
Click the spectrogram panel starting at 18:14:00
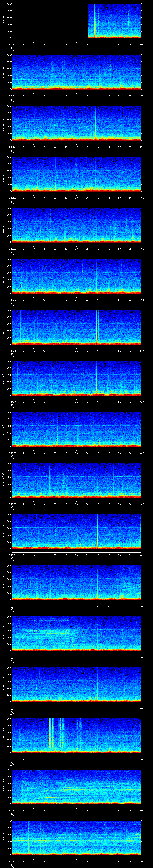click(x=77, y=276)
